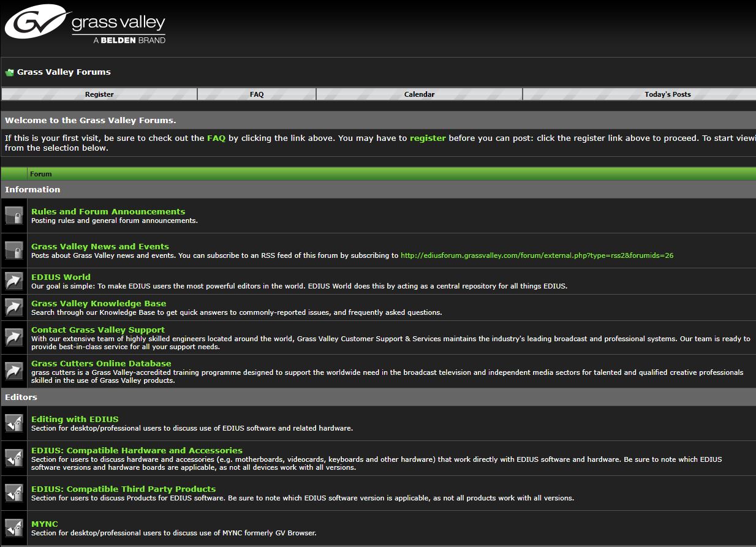The height and width of the screenshot is (547, 756).
Task: Follow the register link in welcome message
Action: (428, 138)
